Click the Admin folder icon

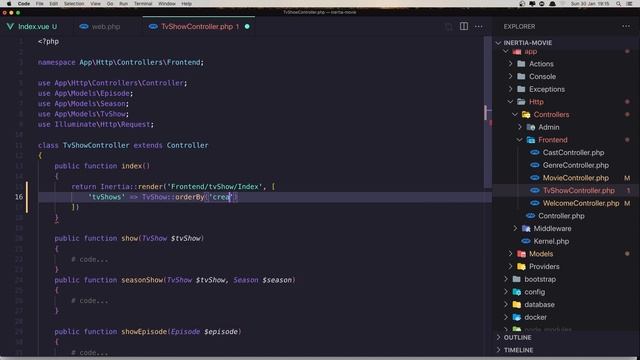tap(530, 127)
